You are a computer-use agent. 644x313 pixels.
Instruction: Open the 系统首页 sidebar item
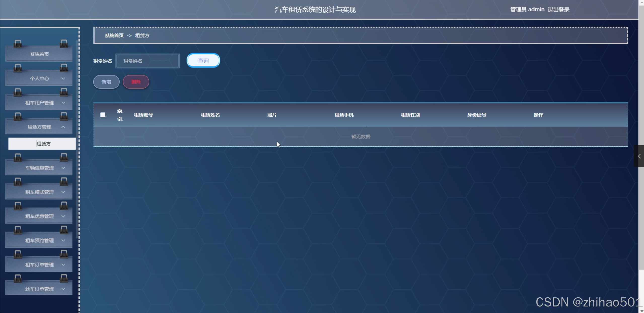pos(39,54)
